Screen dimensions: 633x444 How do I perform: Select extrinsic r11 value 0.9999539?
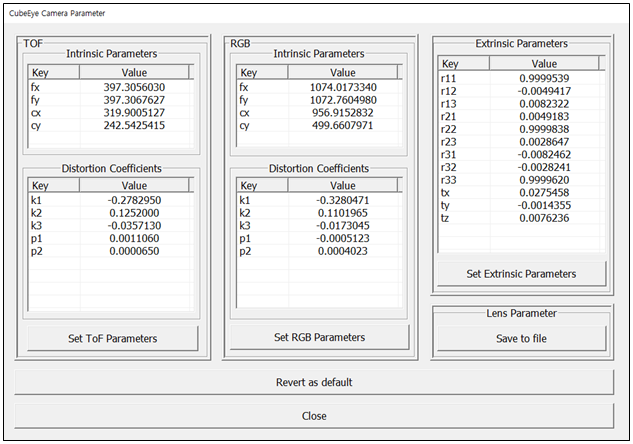545,77
